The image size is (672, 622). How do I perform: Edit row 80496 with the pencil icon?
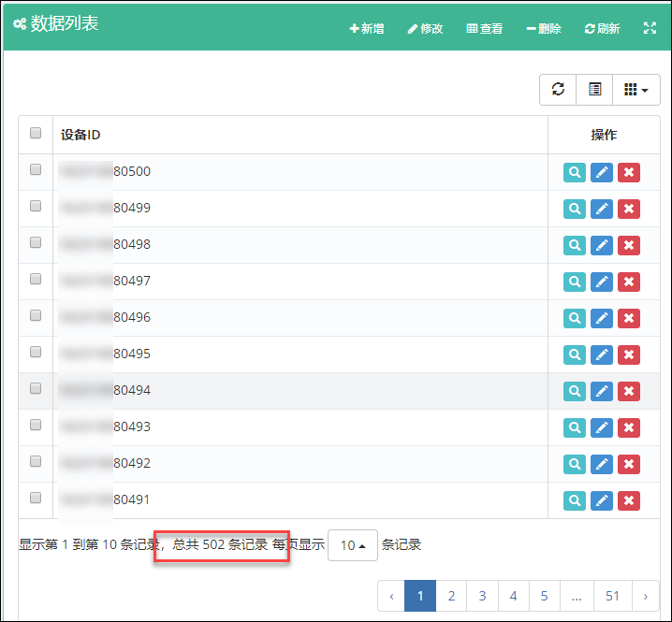[602, 318]
